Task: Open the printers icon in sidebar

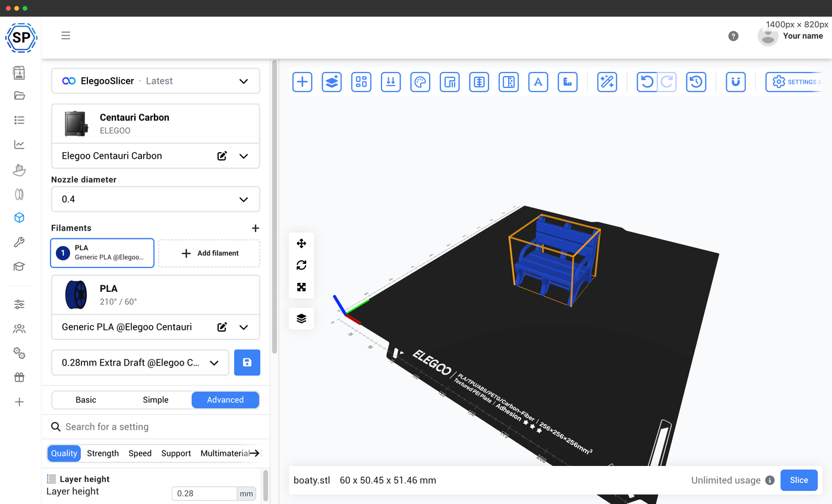Action: [20, 72]
